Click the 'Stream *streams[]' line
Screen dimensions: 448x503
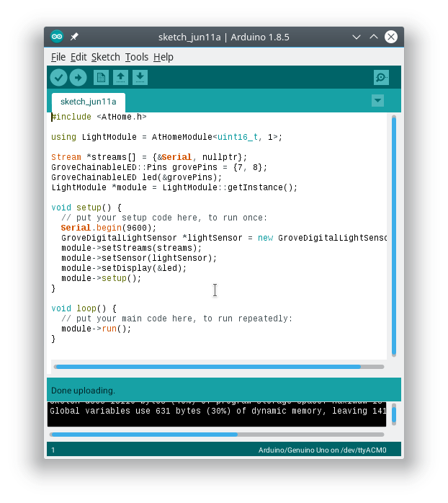149,157
